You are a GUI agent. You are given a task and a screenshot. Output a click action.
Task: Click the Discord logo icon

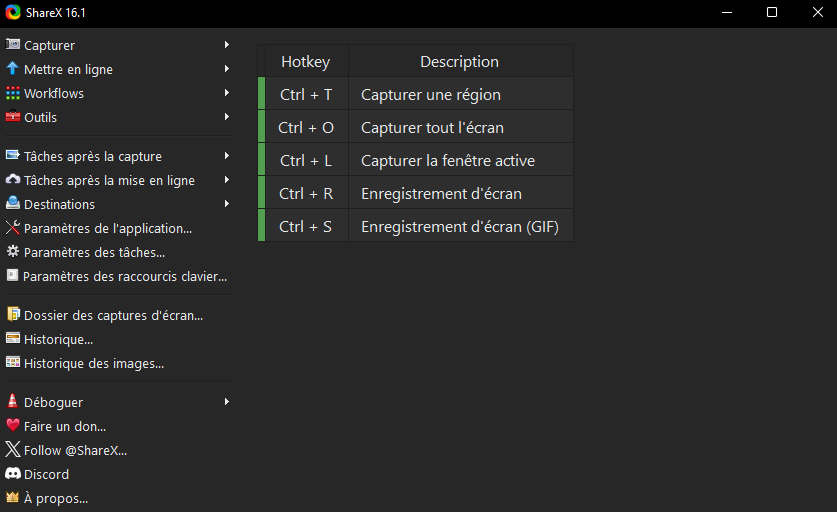click(x=13, y=474)
